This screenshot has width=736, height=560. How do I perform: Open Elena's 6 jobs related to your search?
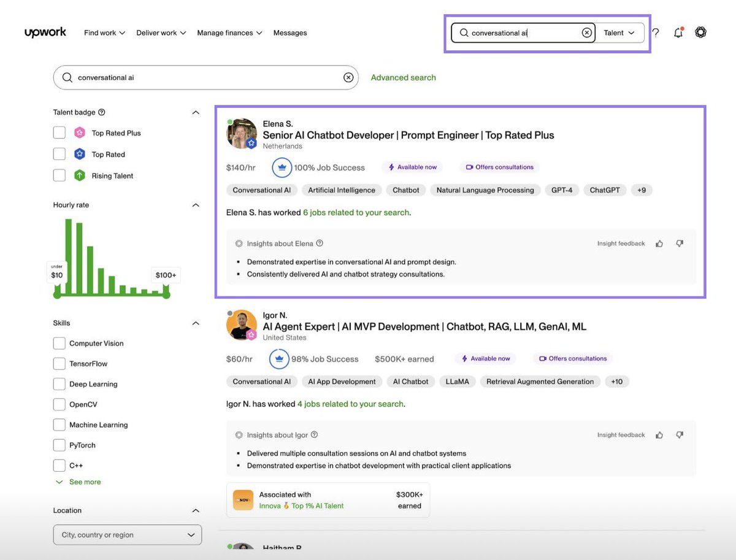pos(356,212)
